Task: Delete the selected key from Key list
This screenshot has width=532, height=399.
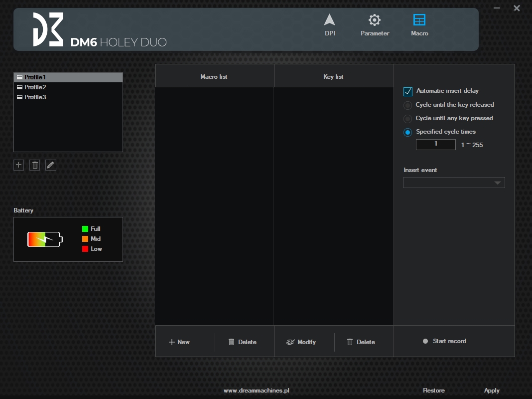Action: coord(361,342)
